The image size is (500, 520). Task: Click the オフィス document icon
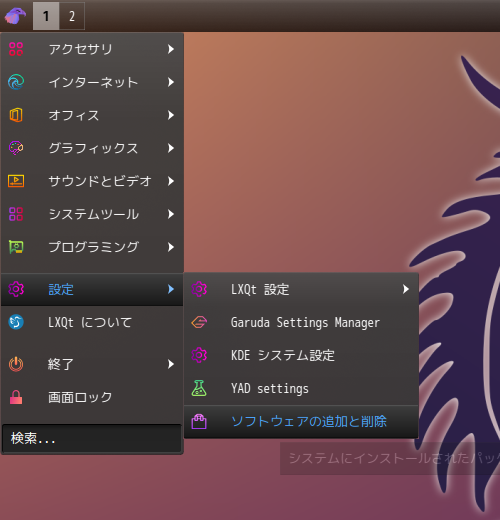point(16,115)
